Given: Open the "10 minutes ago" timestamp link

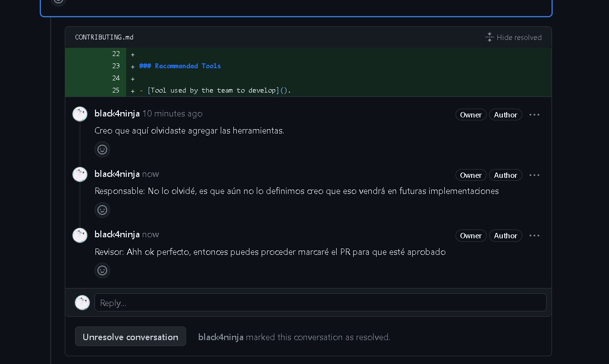Looking at the screenshot, I should click(172, 114).
